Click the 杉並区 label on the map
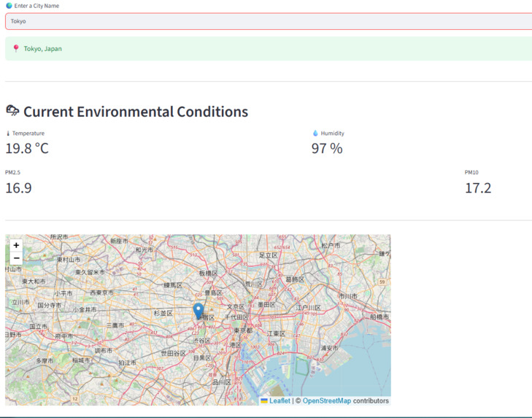This screenshot has height=418, width=532. click(163, 313)
